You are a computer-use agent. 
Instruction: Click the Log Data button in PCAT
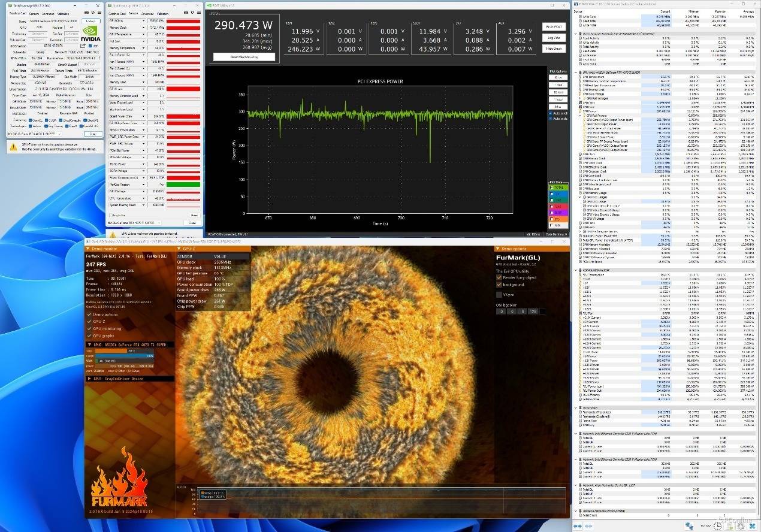pos(554,37)
